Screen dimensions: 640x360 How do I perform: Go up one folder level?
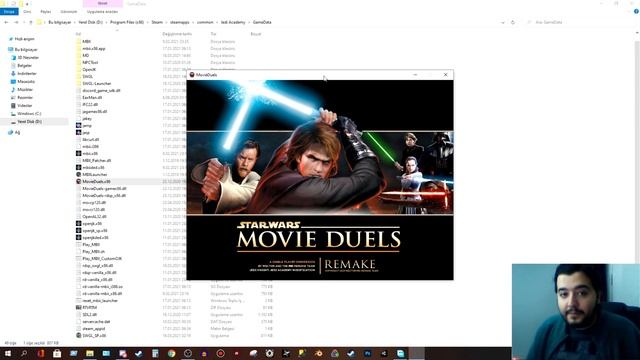tap(31, 22)
